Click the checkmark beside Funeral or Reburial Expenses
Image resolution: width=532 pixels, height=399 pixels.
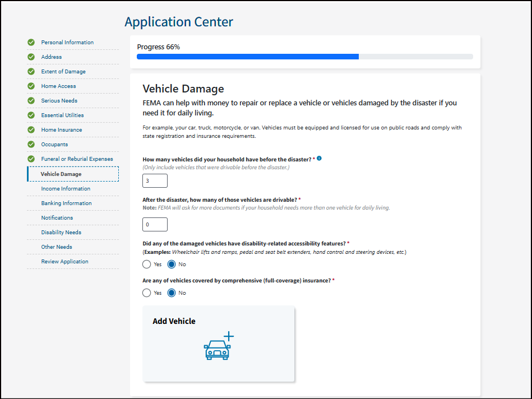pos(31,159)
